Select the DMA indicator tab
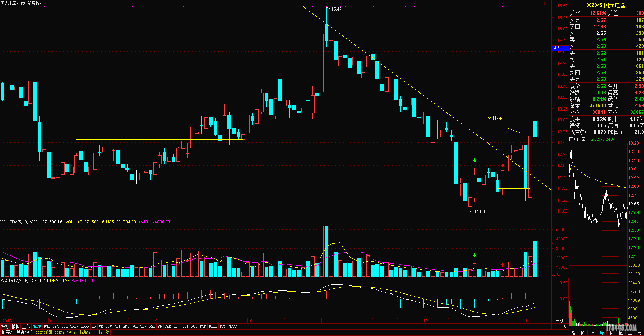 click(x=56, y=326)
